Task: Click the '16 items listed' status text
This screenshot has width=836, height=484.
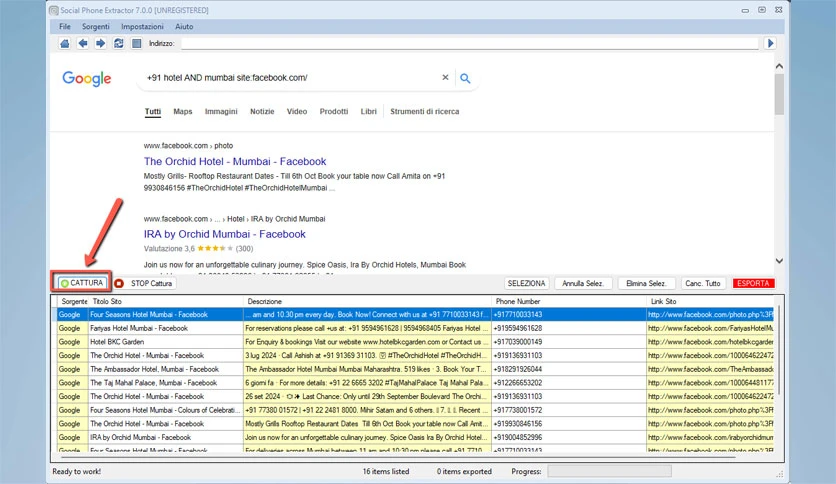Action: [386, 472]
